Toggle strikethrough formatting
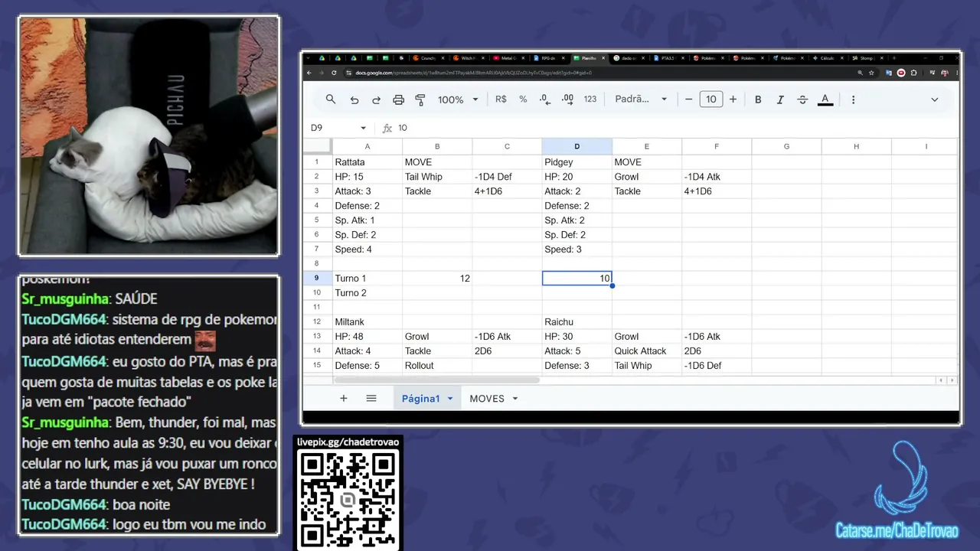The image size is (980, 551). pos(802,99)
